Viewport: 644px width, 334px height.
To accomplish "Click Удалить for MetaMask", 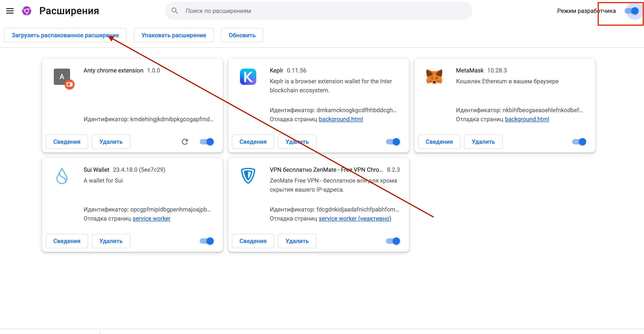I will (x=483, y=142).
